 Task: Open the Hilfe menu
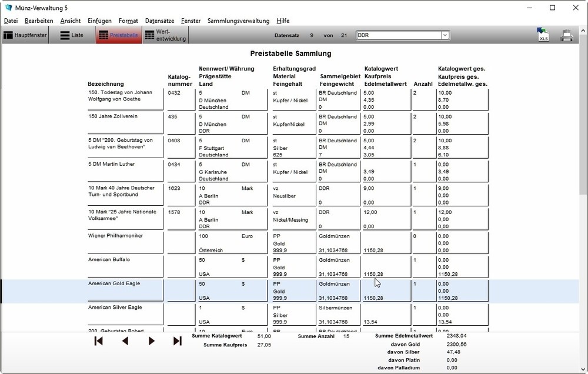pyautogui.click(x=283, y=21)
